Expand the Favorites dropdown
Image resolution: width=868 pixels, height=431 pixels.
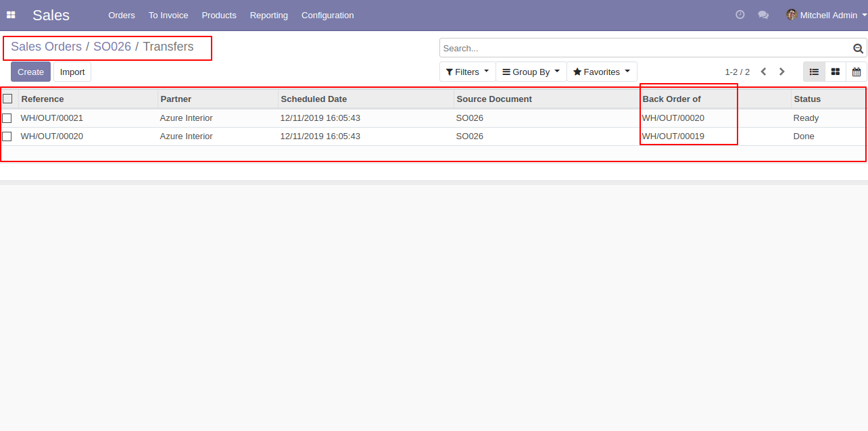(x=602, y=72)
